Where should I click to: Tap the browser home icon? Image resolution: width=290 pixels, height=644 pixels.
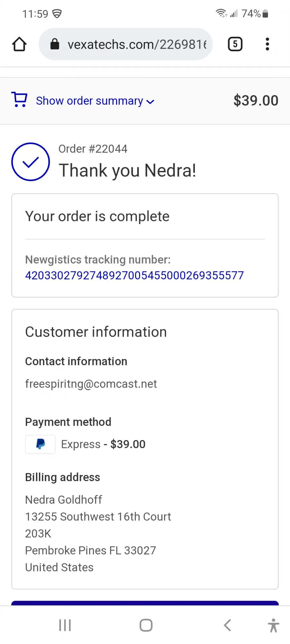coord(19,44)
